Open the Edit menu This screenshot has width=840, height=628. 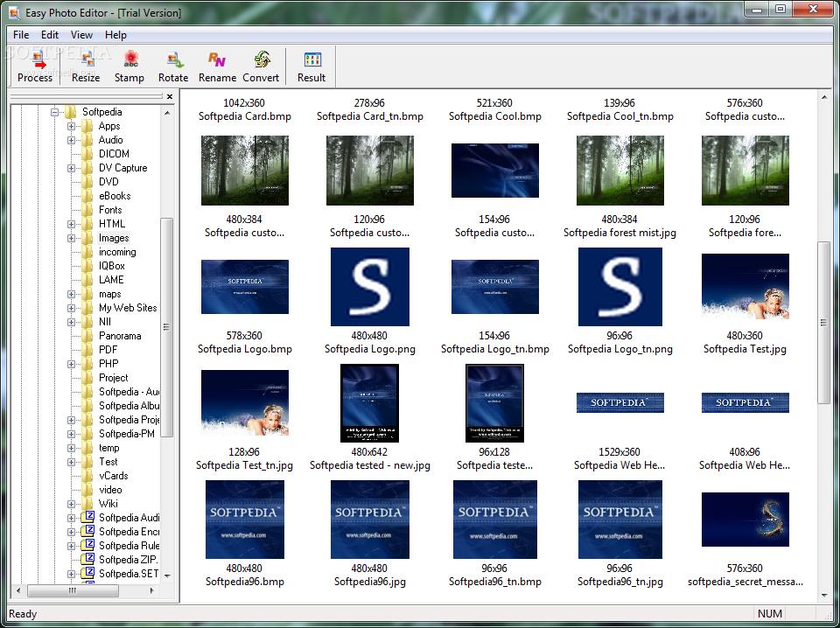[50, 35]
